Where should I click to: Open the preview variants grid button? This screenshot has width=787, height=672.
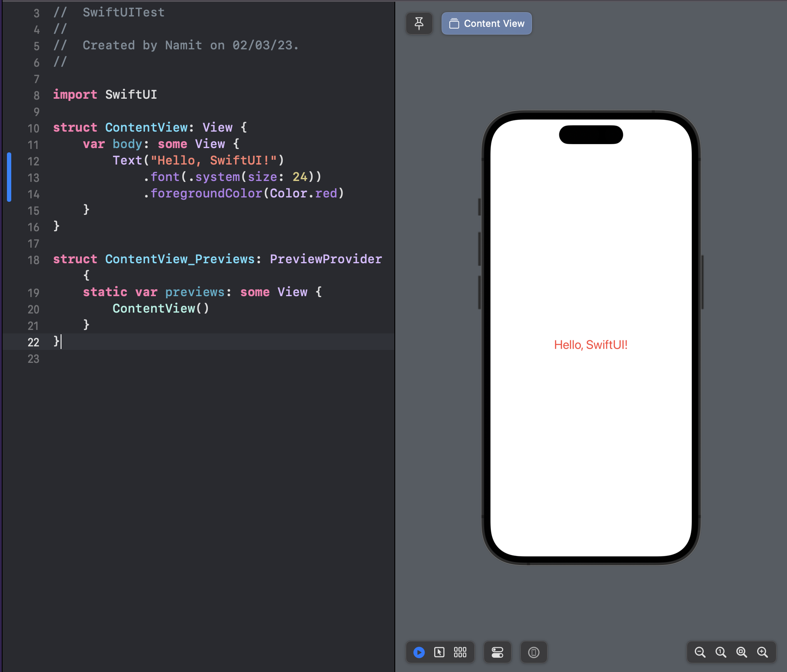[460, 652]
